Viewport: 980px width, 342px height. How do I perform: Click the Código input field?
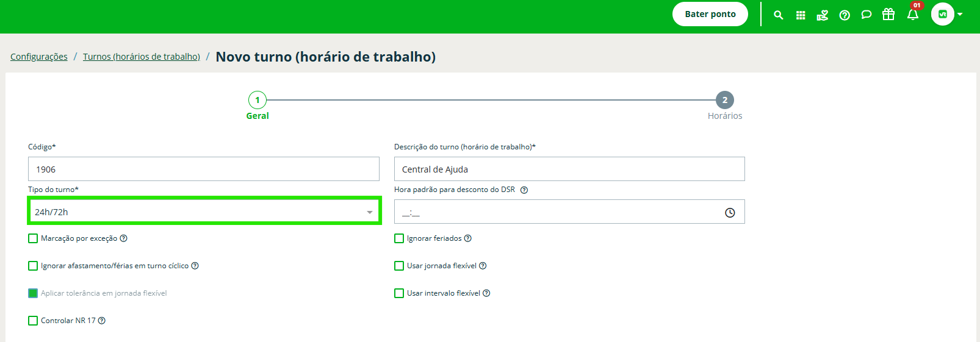tap(204, 169)
